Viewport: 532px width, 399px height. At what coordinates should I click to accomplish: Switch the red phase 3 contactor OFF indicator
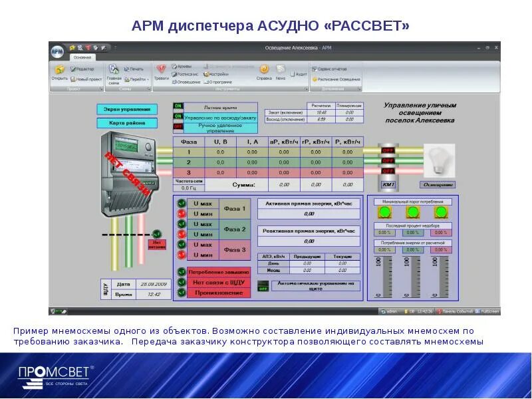pyautogui.click(x=388, y=171)
